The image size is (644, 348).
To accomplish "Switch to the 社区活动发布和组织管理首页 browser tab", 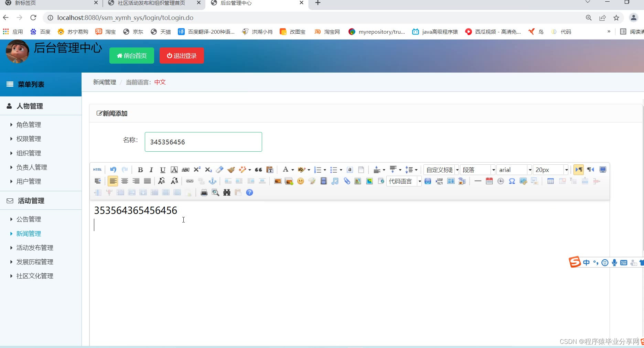I will (x=151, y=3).
